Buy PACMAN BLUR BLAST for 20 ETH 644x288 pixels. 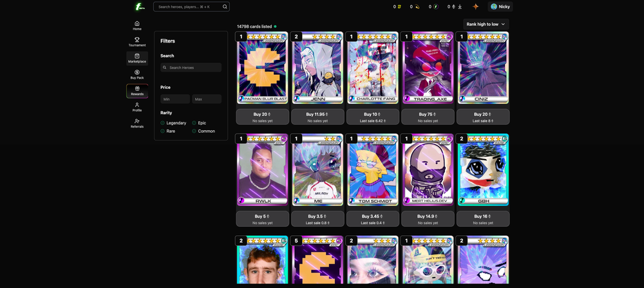[x=263, y=117]
